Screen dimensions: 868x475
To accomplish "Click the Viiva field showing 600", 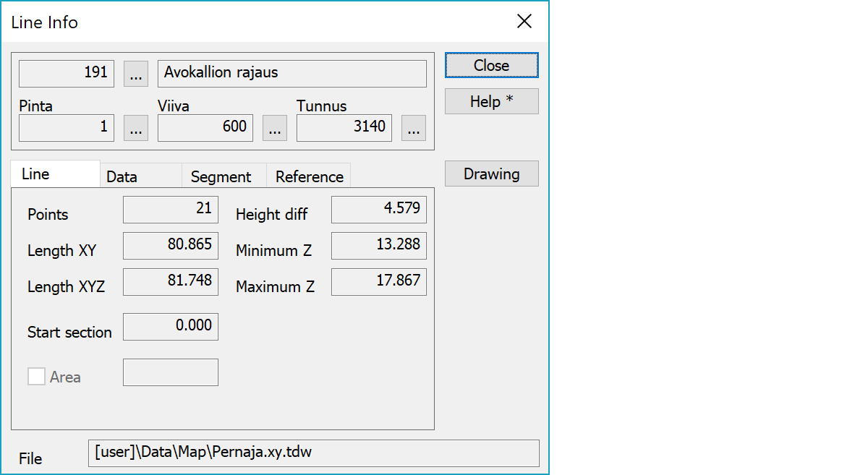I will coord(205,128).
